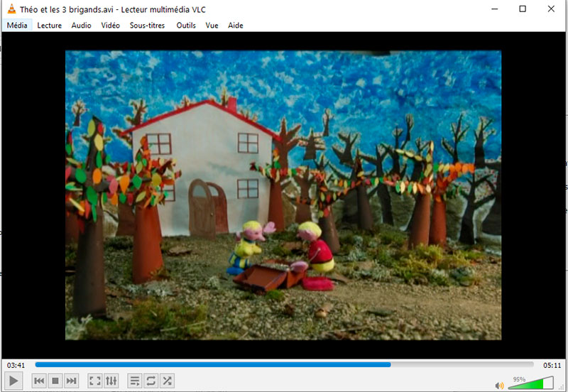Open the Lecture menu

tap(49, 26)
